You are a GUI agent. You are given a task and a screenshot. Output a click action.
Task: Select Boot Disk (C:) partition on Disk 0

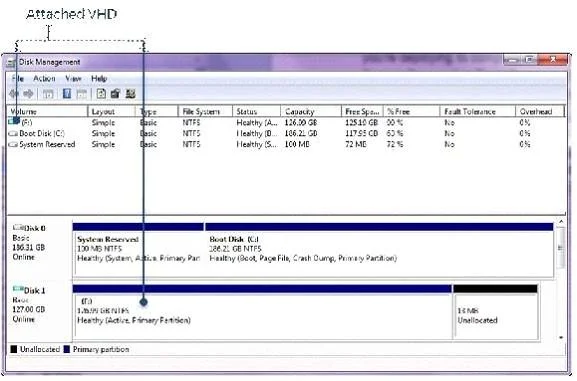tap(379, 249)
